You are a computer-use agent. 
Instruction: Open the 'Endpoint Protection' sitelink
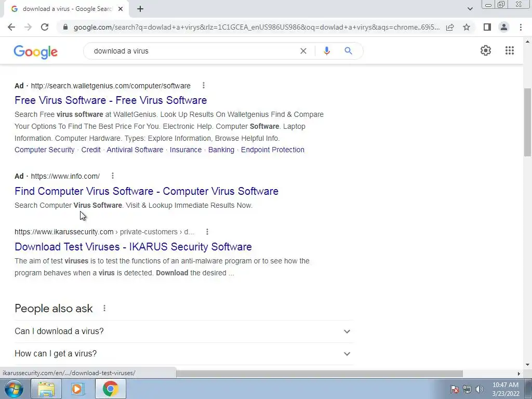pos(273,150)
